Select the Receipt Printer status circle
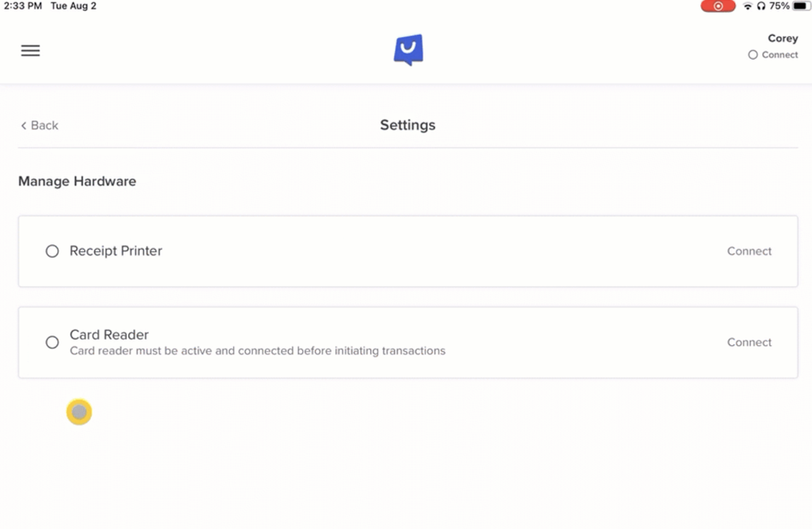The image size is (812, 529). [52, 251]
